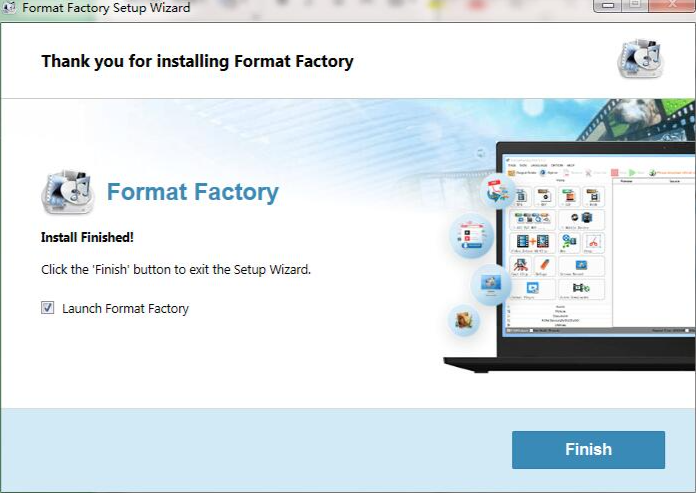Click the setup wizard title bar icon
696x493 pixels.
click(x=8, y=7)
